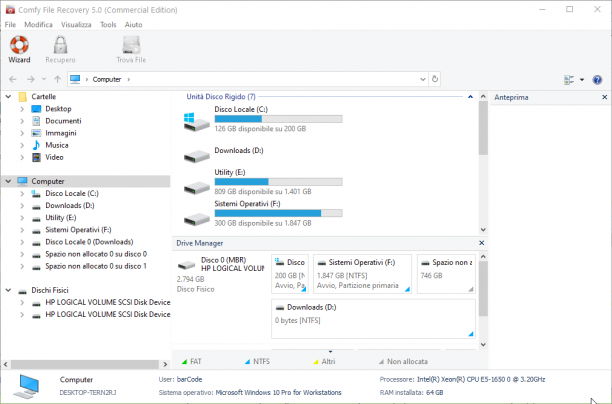Screen dimensions: 612x404
Task: Click Sistemi Operativi (F:) usage bar
Action: pos(278,213)
